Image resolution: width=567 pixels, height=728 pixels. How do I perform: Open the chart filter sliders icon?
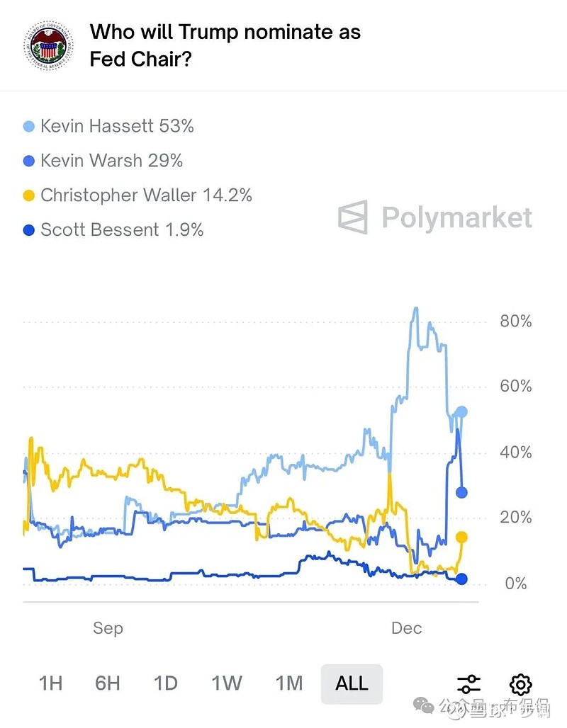pyautogui.click(x=468, y=684)
